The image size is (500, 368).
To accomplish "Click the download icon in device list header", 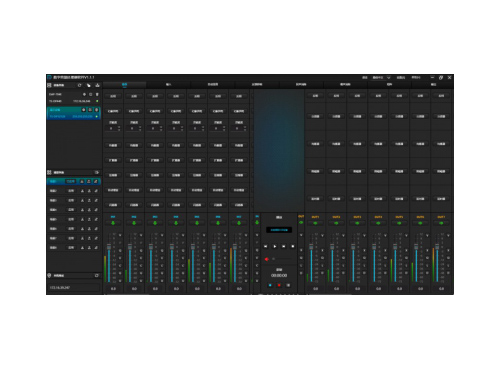I will point(97,86).
